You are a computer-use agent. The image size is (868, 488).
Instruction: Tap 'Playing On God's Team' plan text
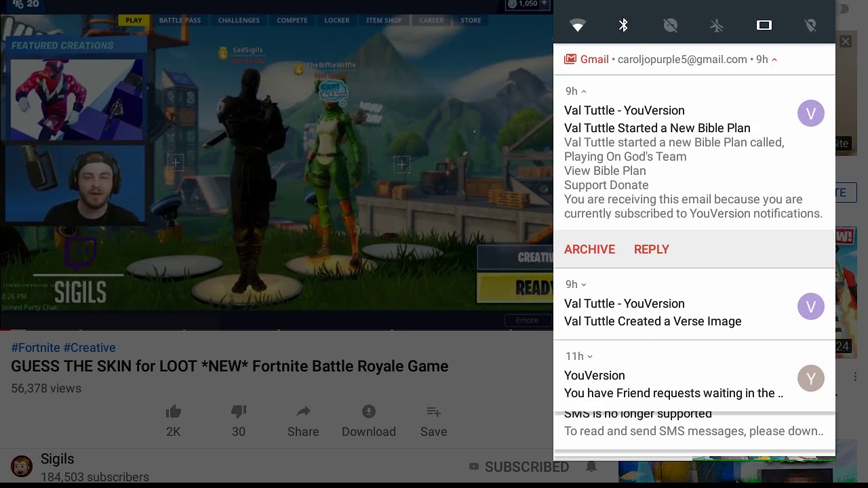625,157
